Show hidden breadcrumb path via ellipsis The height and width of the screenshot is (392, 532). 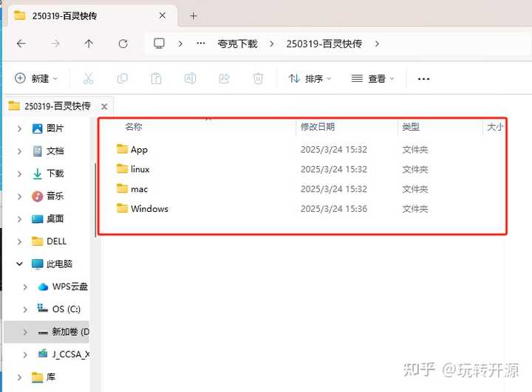coord(201,44)
